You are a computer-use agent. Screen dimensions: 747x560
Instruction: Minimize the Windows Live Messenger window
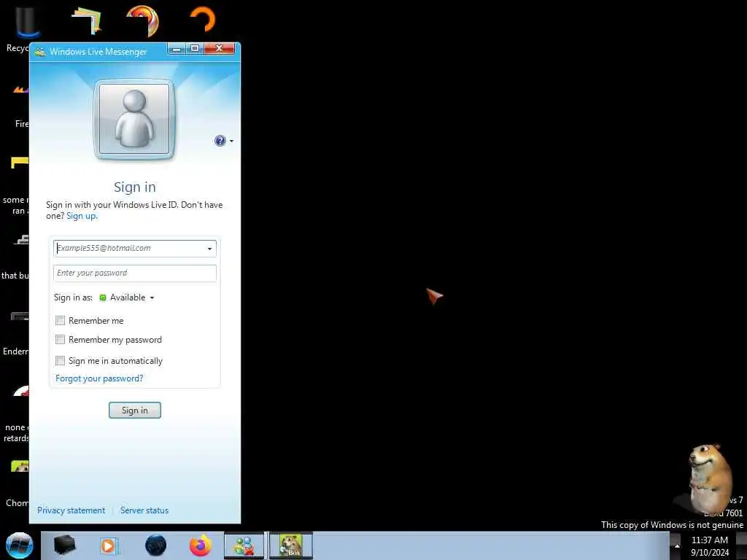(177, 49)
